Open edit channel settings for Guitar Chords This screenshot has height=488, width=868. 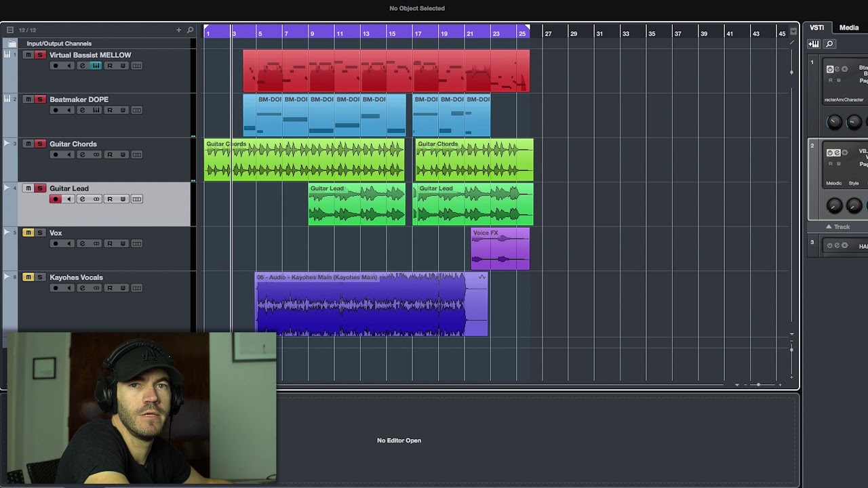point(82,155)
